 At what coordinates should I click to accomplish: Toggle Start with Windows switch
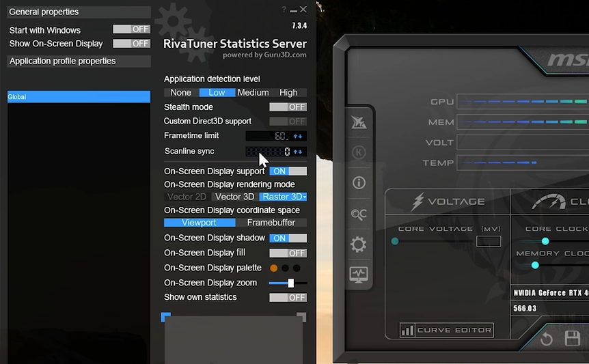[131, 29]
